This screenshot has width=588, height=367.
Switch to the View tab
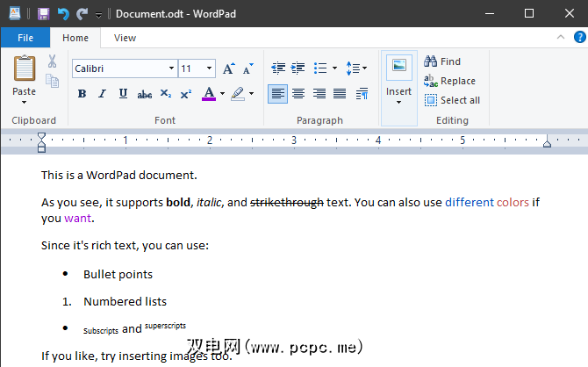tap(125, 38)
